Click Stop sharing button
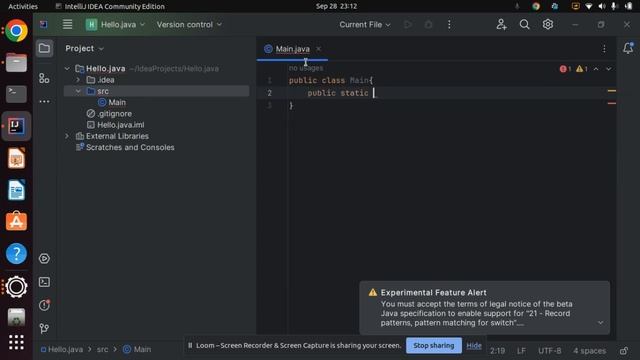640x360 pixels. point(433,345)
